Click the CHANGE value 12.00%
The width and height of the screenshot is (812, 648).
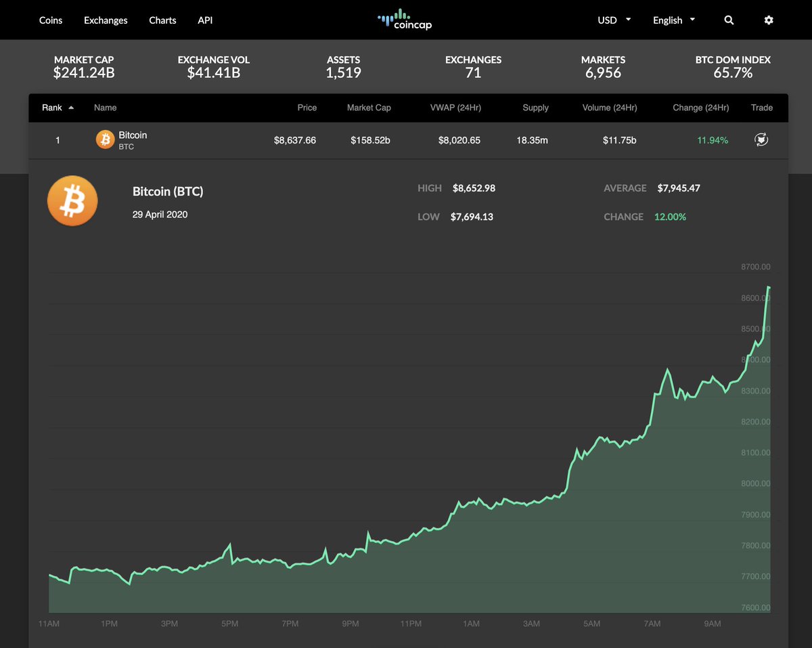coord(670,217)
